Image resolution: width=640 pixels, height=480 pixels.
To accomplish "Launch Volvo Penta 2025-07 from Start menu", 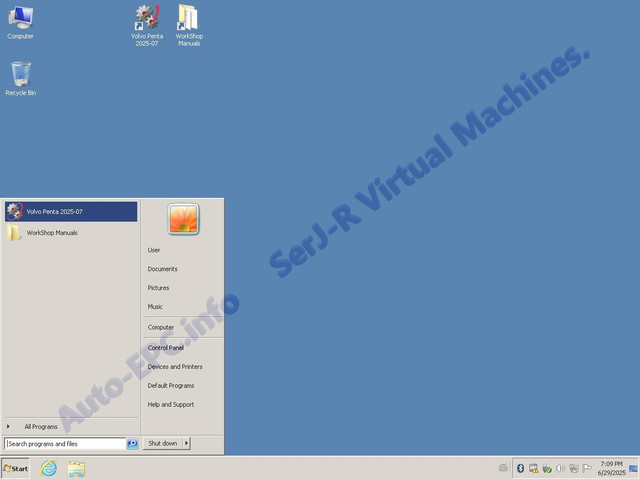I will (x=71, y=211).
